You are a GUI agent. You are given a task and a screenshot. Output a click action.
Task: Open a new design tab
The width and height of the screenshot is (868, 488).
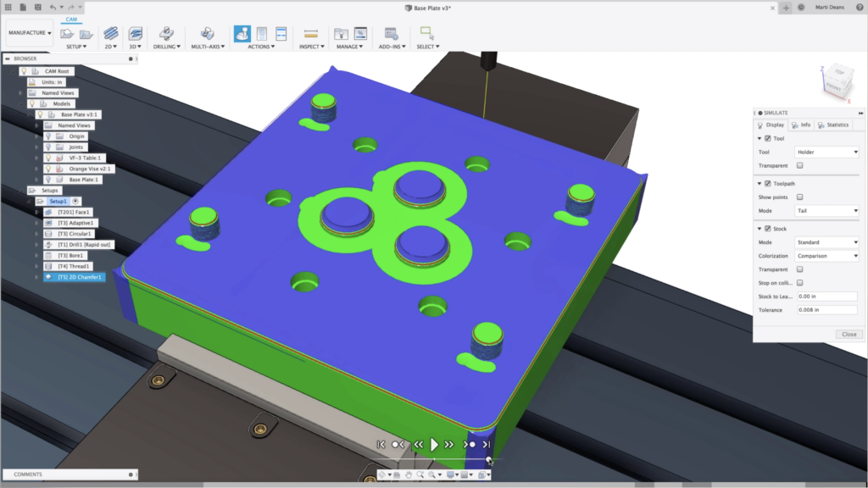coord(786,8)
